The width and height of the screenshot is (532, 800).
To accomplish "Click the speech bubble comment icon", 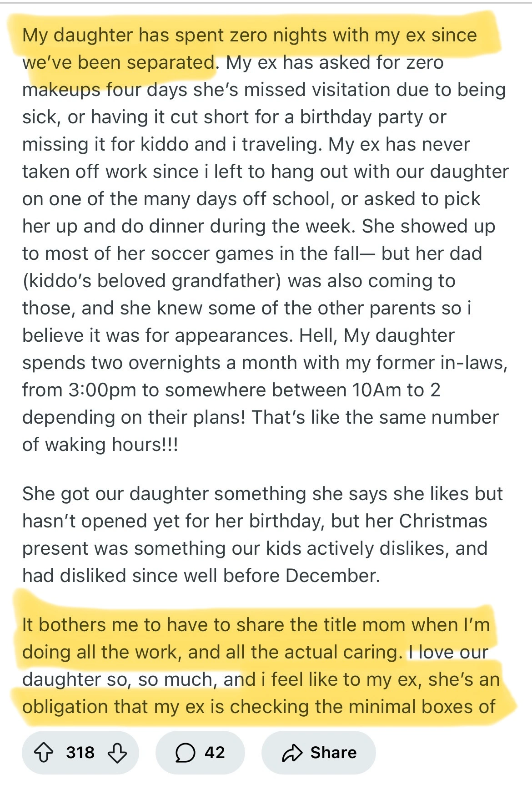I will pyautogui.click(x=185, y=753).
